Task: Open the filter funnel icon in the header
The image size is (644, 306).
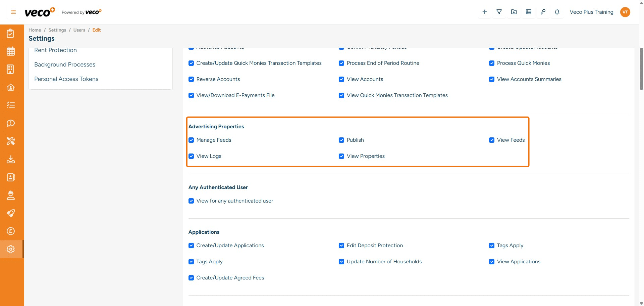Action: (x=499, y=12)
